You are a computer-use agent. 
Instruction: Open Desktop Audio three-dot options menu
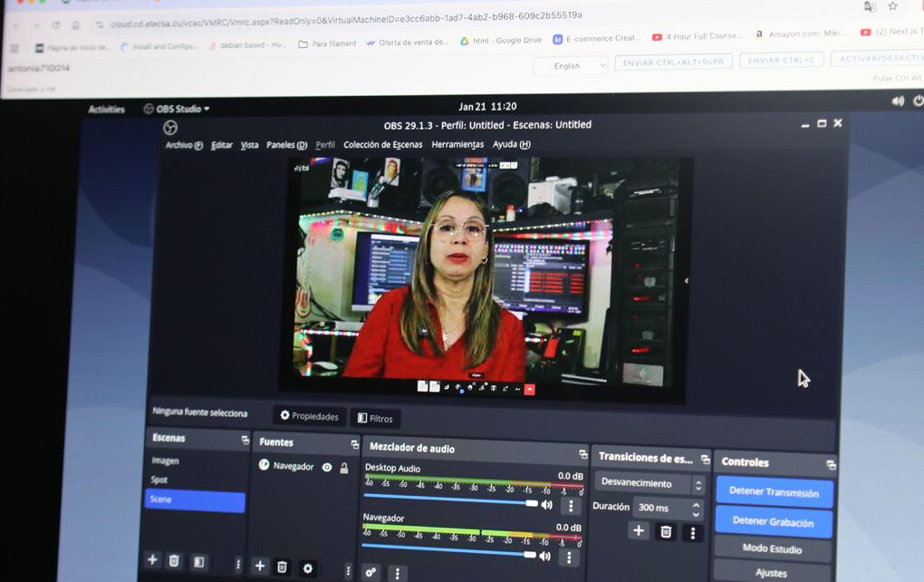point(571,506)
